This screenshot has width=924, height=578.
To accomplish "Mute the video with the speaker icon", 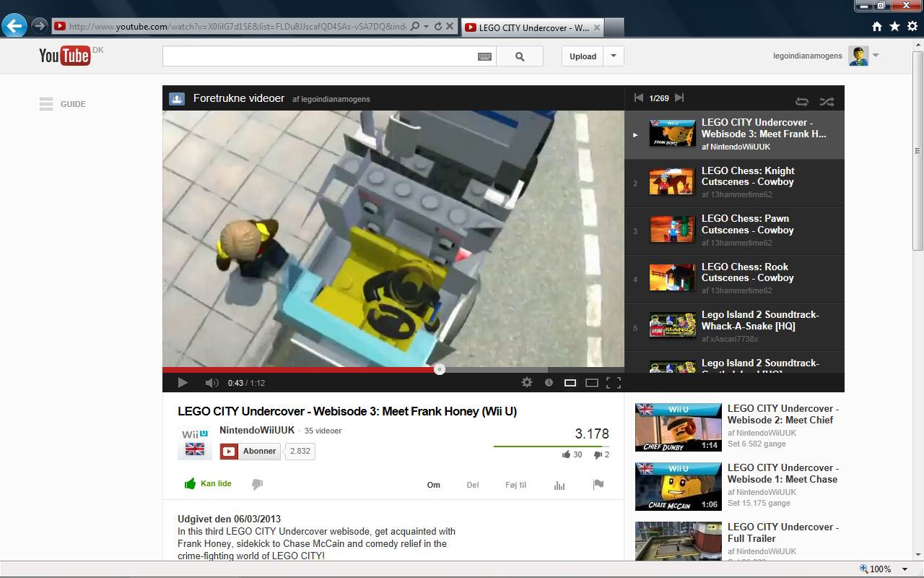I will tap(212, 383).
